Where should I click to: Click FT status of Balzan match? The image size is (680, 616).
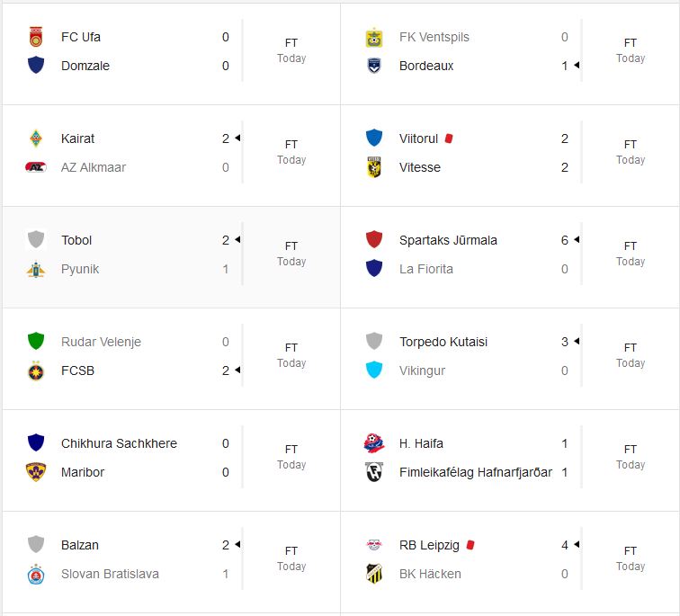tap(291, 551)
